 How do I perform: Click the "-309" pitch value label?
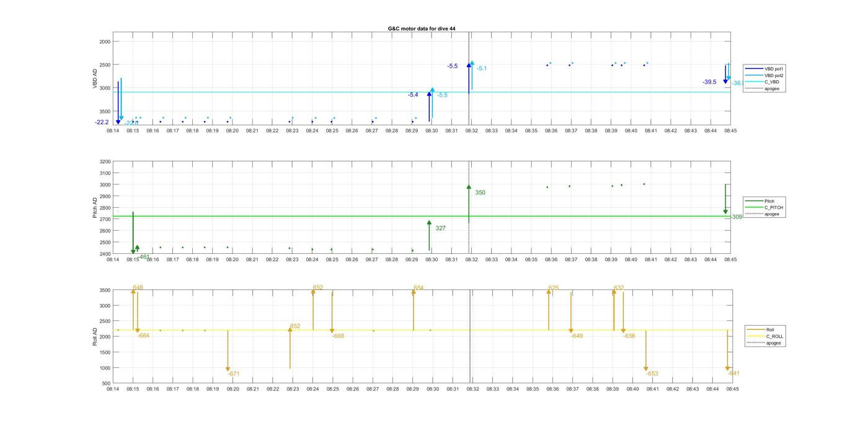click(737, 217)
